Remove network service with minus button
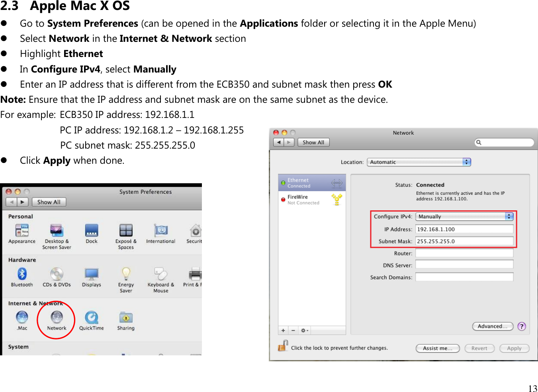Screen dimensions: 538x392 point(293,330)
